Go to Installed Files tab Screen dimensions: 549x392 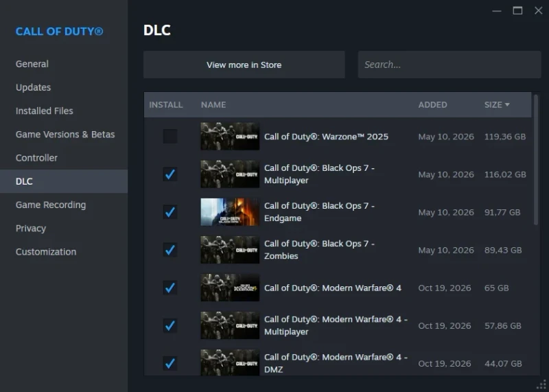(x=64, y=111)
